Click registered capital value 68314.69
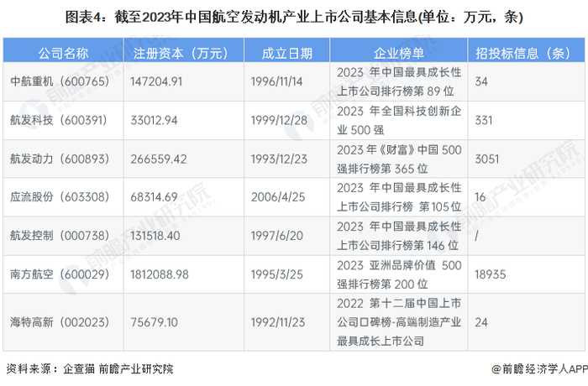 154,196
